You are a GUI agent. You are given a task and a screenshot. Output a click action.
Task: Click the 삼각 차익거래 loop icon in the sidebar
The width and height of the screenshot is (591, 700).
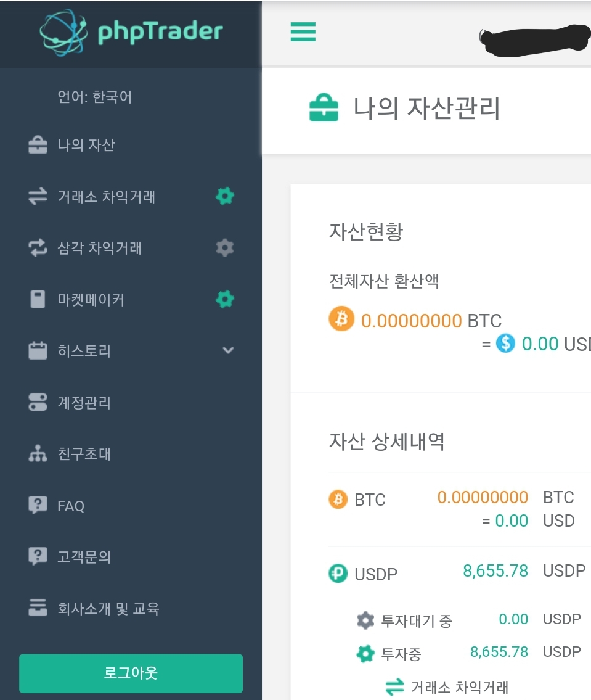coord(38,248)
